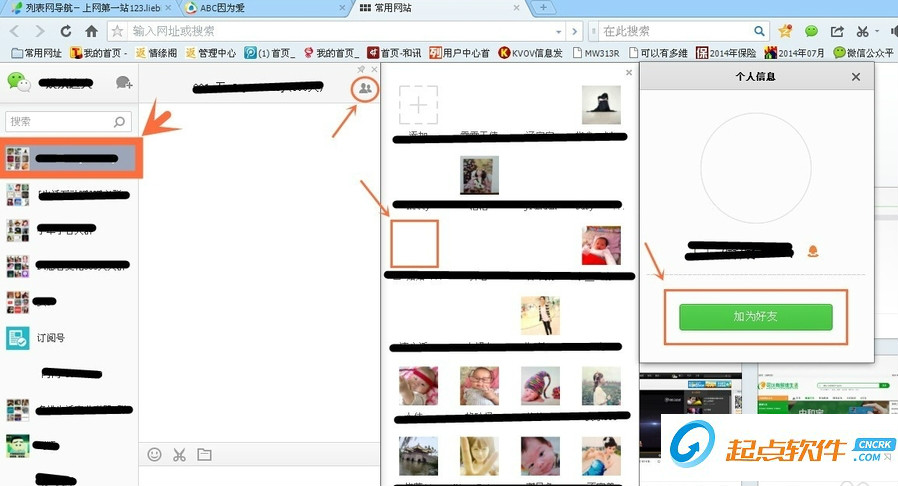Open the 可以有多维 bookmark
The image size is (898, 486).
(x=658, y=53)
